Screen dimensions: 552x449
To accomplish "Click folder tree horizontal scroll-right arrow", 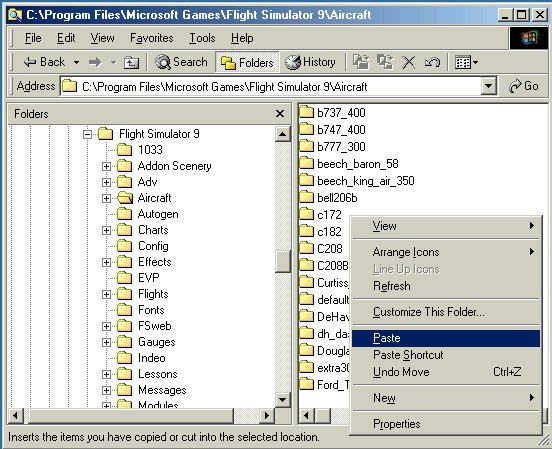I will 267,416.
